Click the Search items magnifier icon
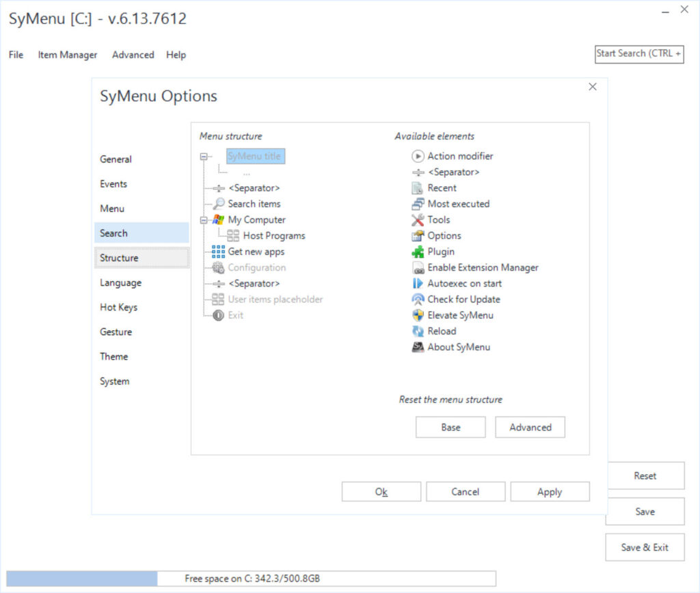 218,204
